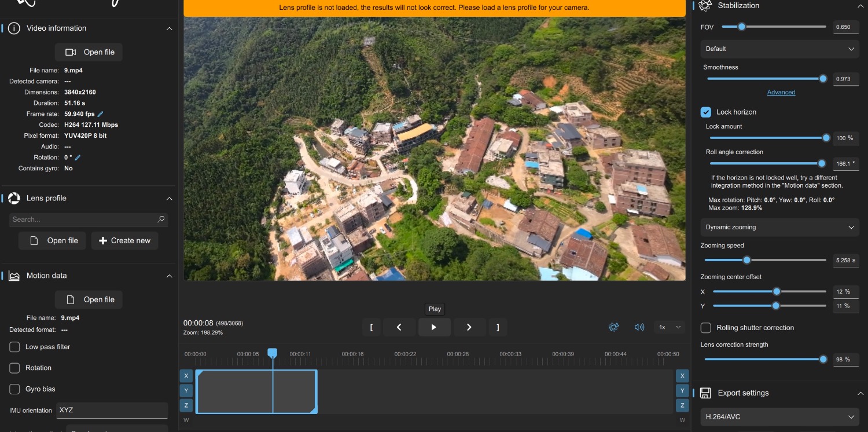The image size is (868, 432).
Task: Edit rotation with pencil icon
Action: (78, 158)
